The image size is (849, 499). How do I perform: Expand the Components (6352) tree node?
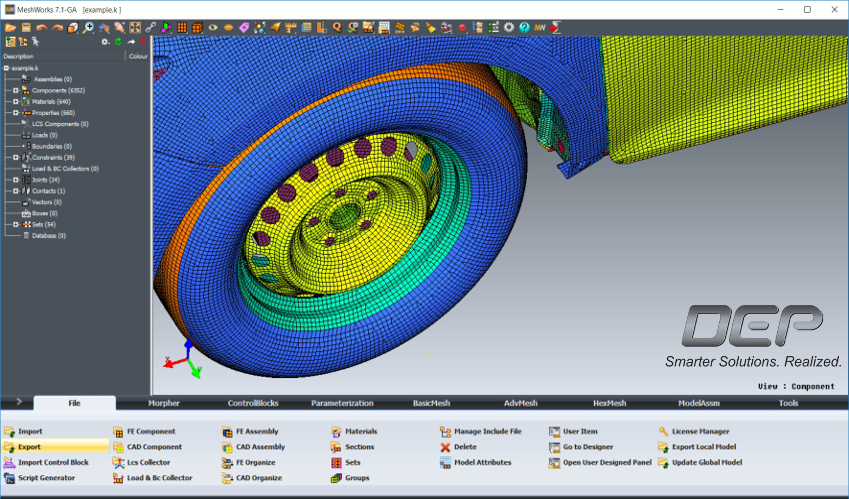16,90
